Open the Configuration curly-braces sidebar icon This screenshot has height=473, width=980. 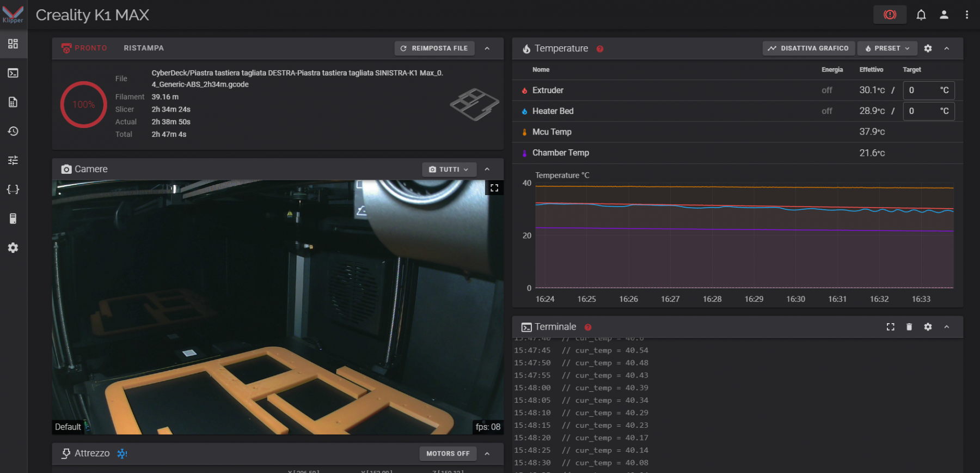point(13,190)
